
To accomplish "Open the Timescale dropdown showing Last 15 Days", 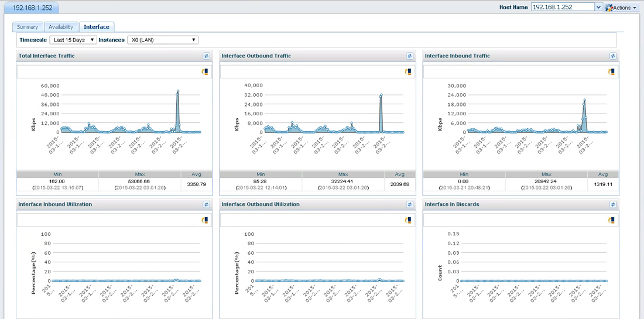I will [x=73, y=40].
